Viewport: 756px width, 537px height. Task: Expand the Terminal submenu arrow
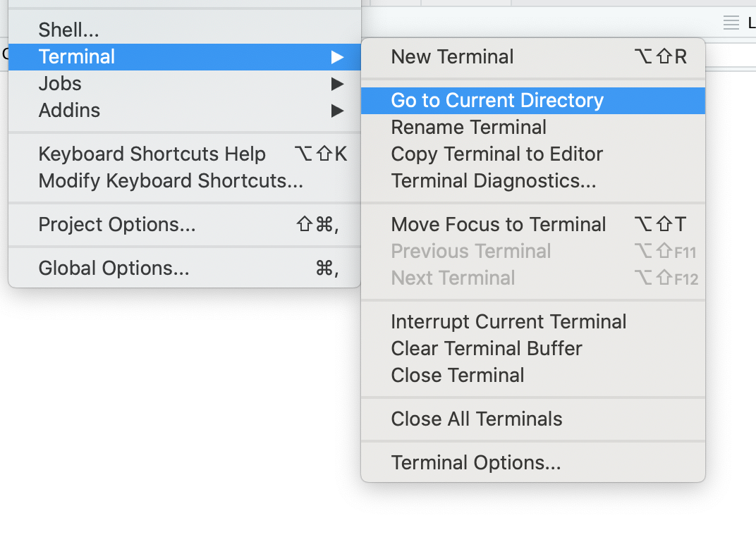(337, 56)
